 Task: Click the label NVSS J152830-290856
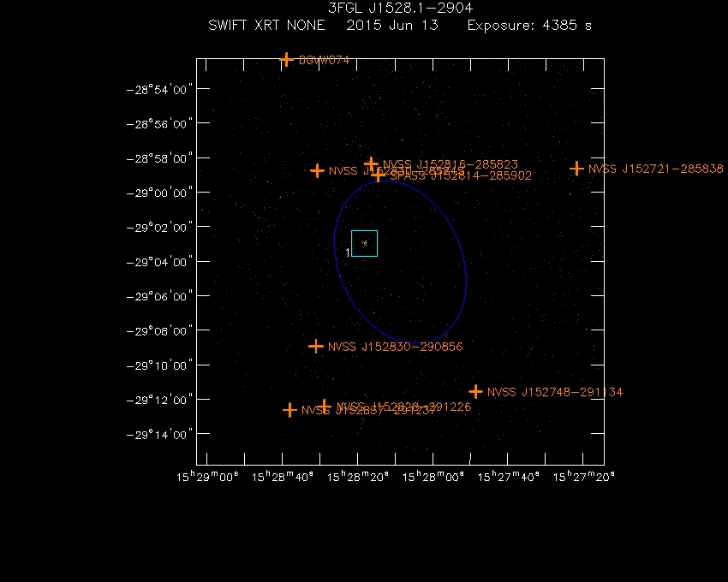coord(395,347)
